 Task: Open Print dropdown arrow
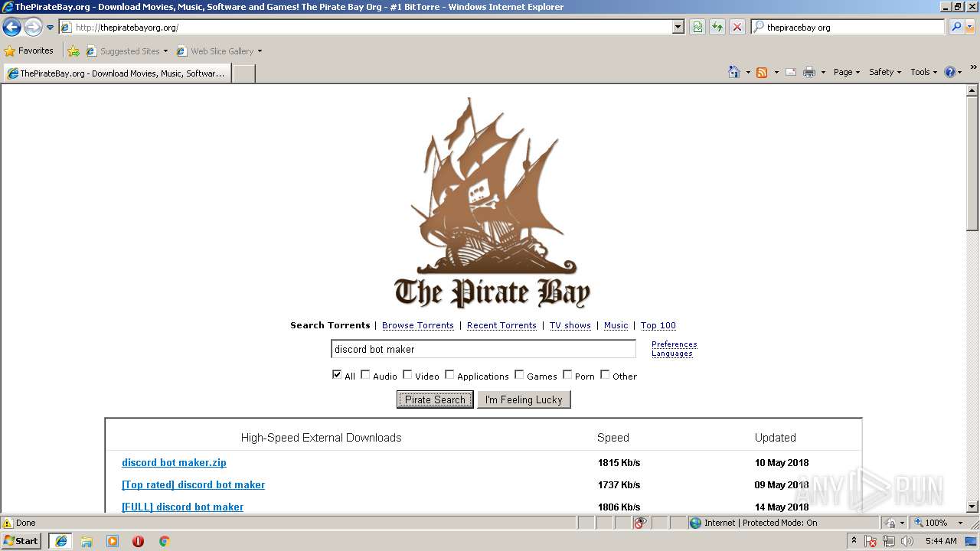[x=823, y=73]
